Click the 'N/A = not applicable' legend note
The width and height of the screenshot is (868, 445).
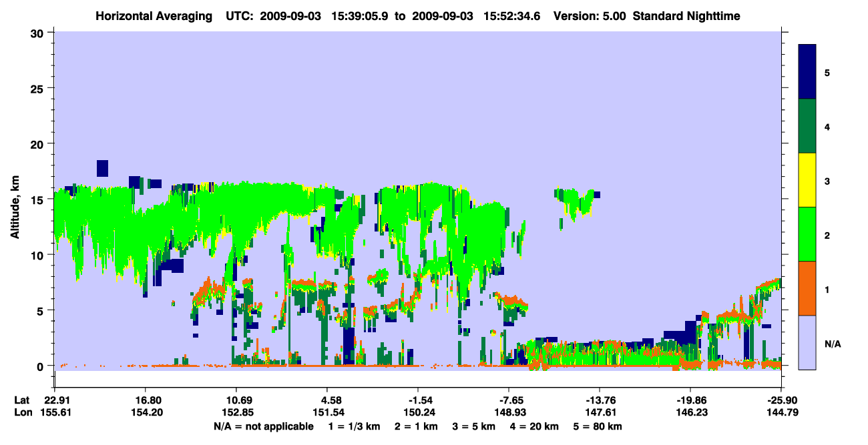[x=263, y=426]
